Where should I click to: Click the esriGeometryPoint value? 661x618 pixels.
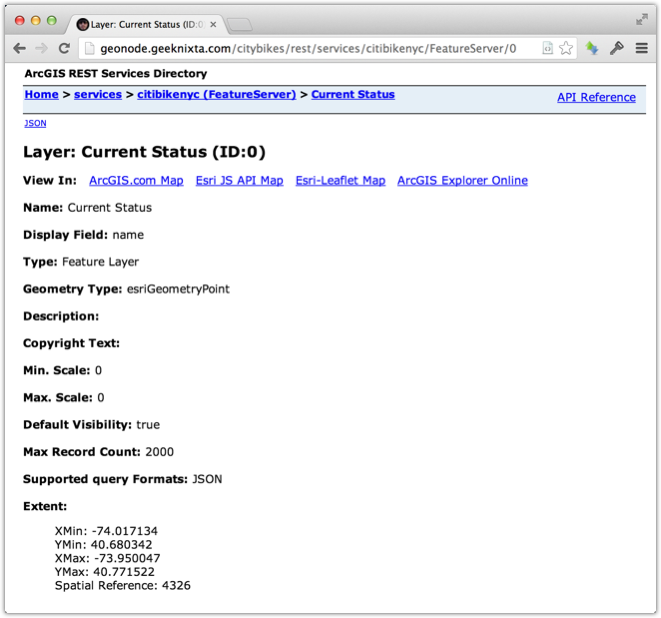[x=178, y=289]
